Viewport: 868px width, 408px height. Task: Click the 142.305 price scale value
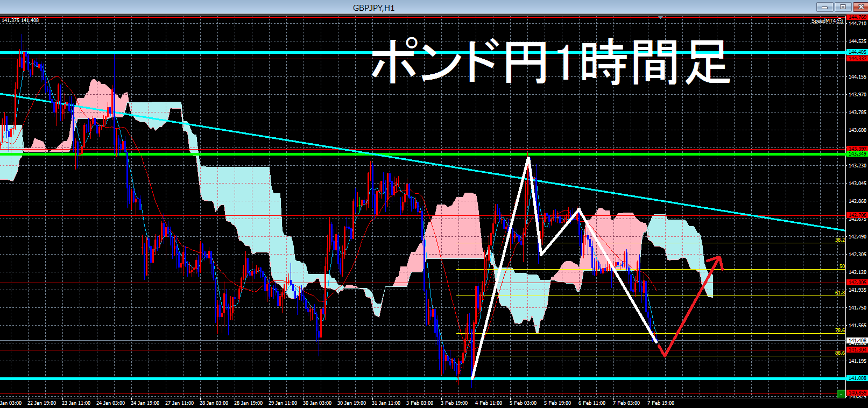tap(857, 255)
